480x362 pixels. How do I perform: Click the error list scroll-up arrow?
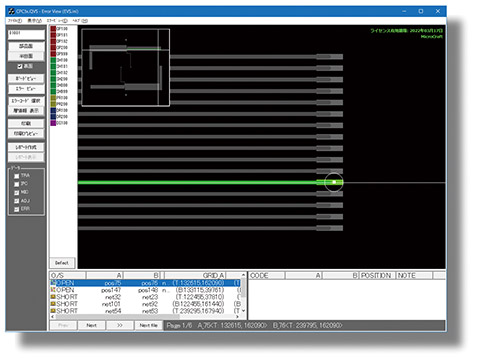[x=243, y=276]
